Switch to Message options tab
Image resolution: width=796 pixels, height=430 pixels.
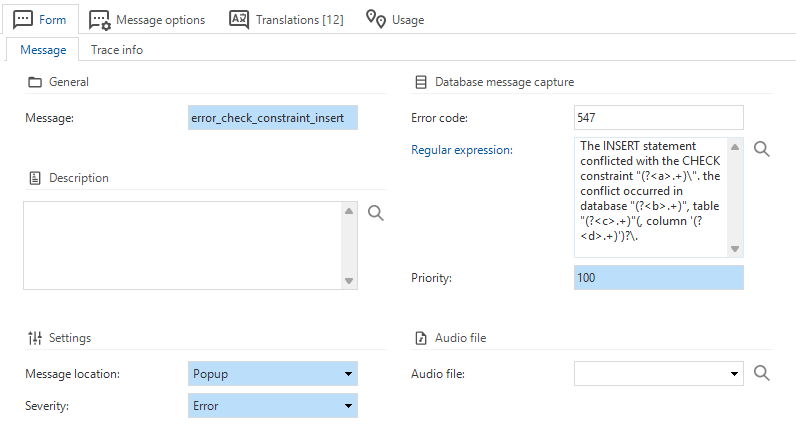(148, 19)
